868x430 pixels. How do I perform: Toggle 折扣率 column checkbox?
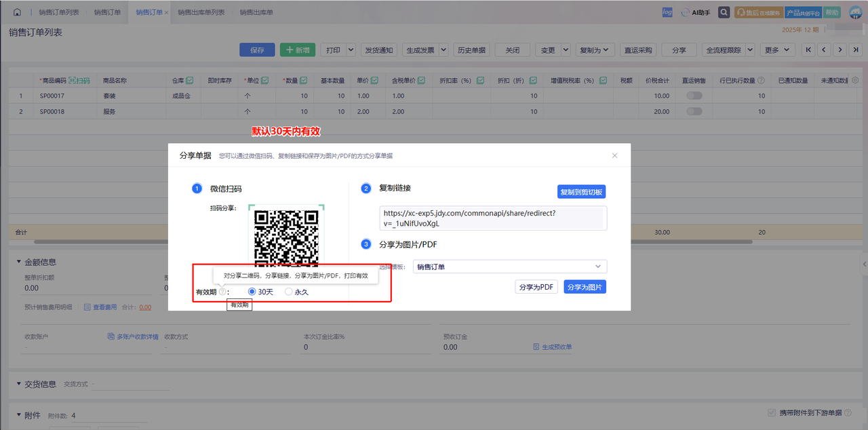[x=480, y=80]
